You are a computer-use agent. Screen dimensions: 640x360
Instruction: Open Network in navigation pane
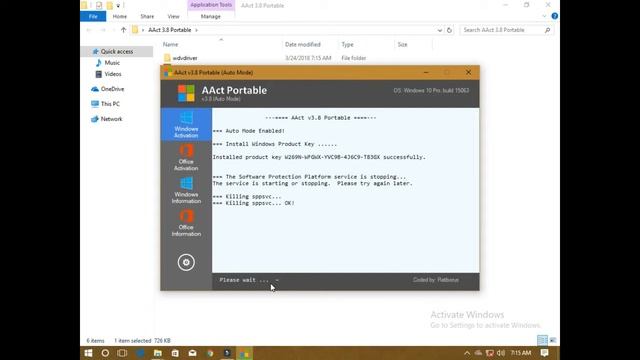pyautogui.click(x=111, y=119)
